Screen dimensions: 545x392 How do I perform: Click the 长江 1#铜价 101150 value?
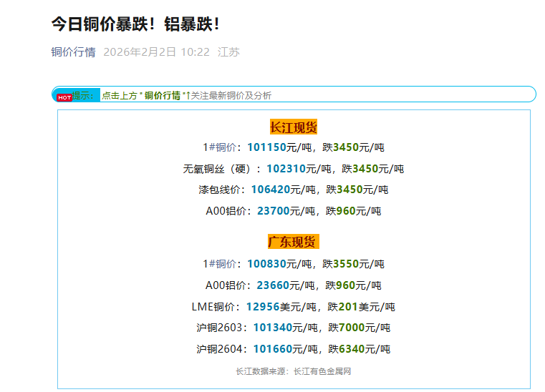266,147
